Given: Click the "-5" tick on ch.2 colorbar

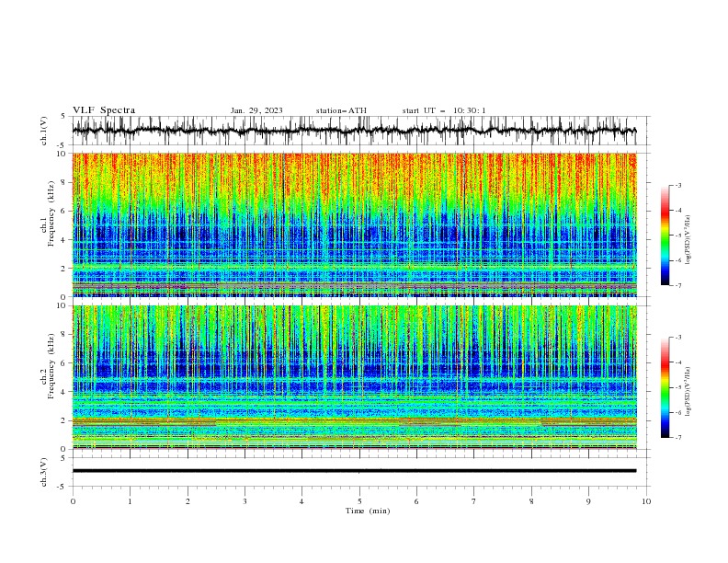Looking at the screenshot, I should click(x=677, y=387).
